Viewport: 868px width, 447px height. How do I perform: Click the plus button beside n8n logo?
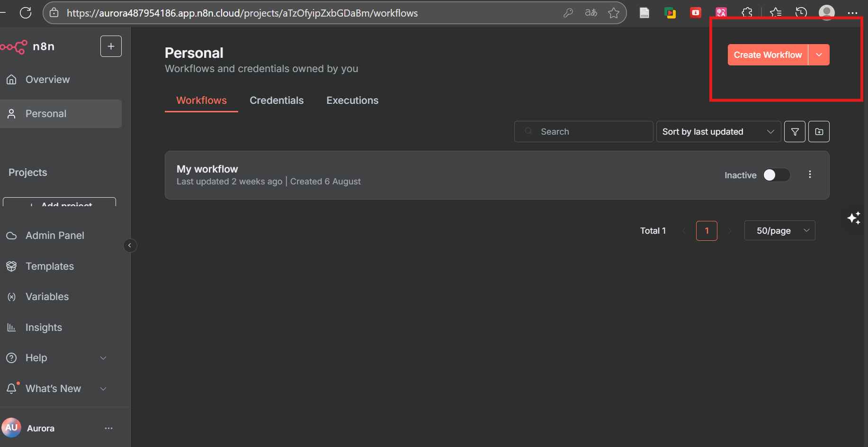tap(111, 46)
